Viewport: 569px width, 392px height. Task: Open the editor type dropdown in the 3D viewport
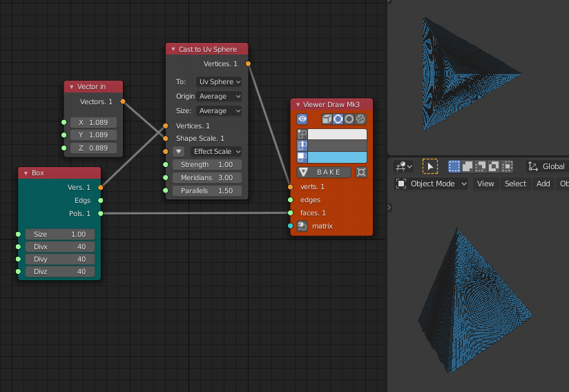[403, 166]
